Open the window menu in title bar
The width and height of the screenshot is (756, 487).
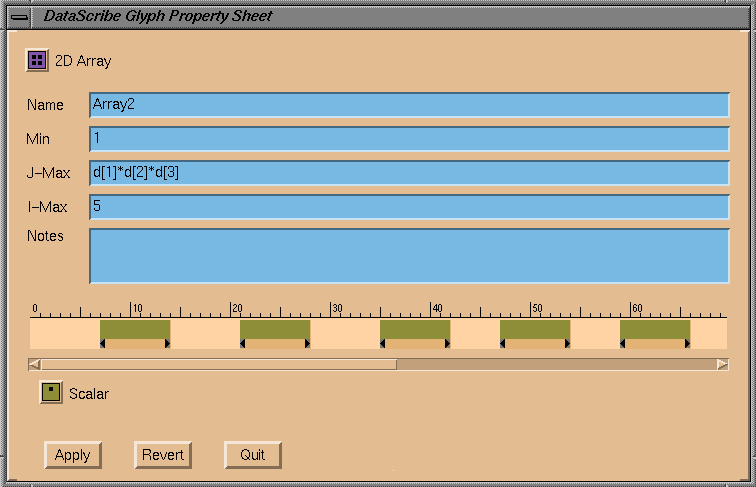19,17
